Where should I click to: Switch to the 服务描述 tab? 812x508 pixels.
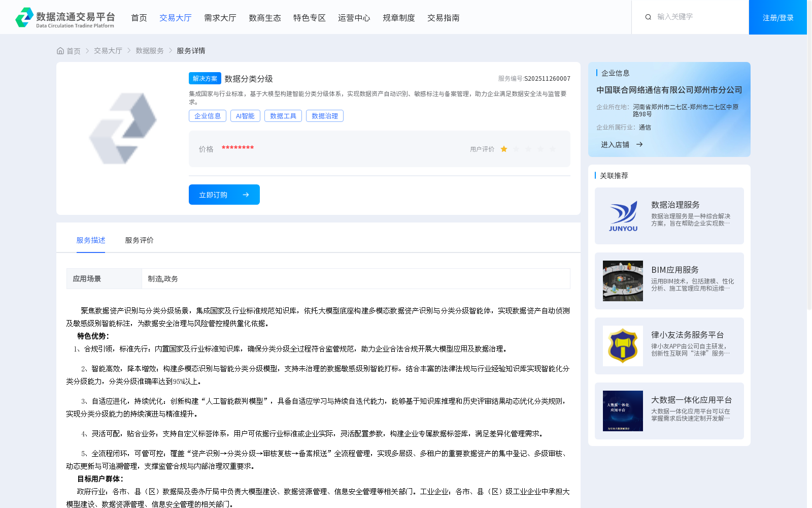(91, 240)
